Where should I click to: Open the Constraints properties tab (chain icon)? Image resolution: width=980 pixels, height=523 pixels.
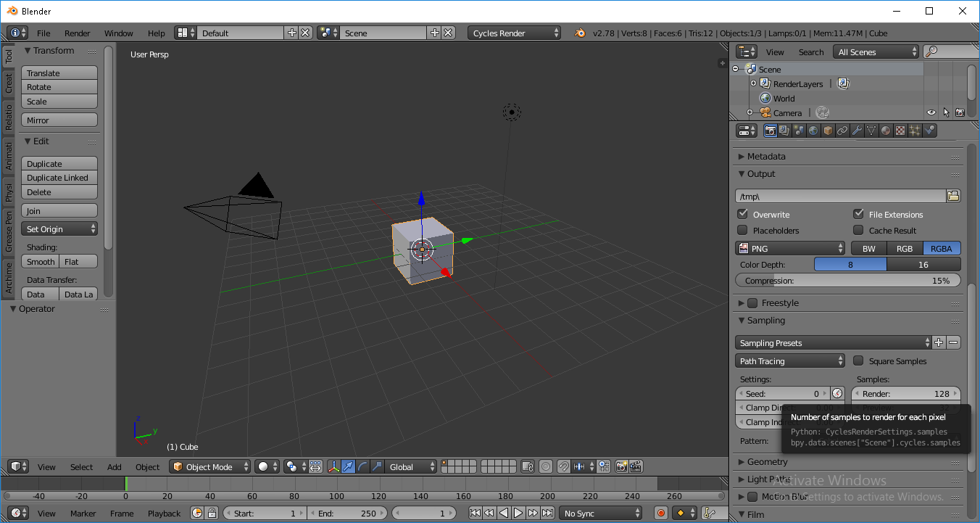click(x=842, y=131)
